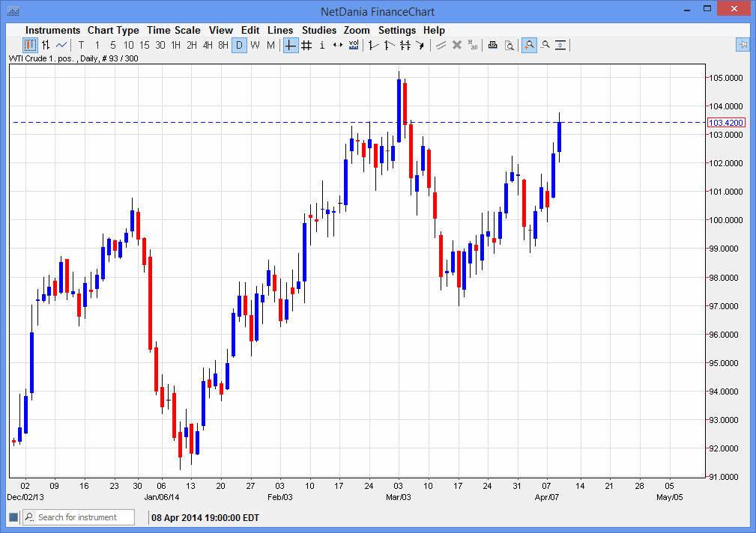Click the volume study icon
Viewport: 756px width, 533px height.
coord(354,45)
